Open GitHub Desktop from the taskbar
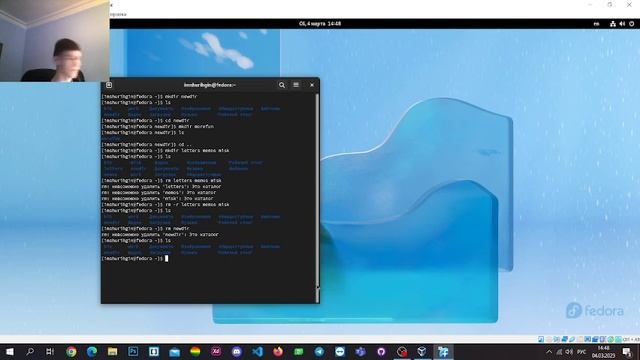Screen dimensions: 640x360 (x=381, y=351)
